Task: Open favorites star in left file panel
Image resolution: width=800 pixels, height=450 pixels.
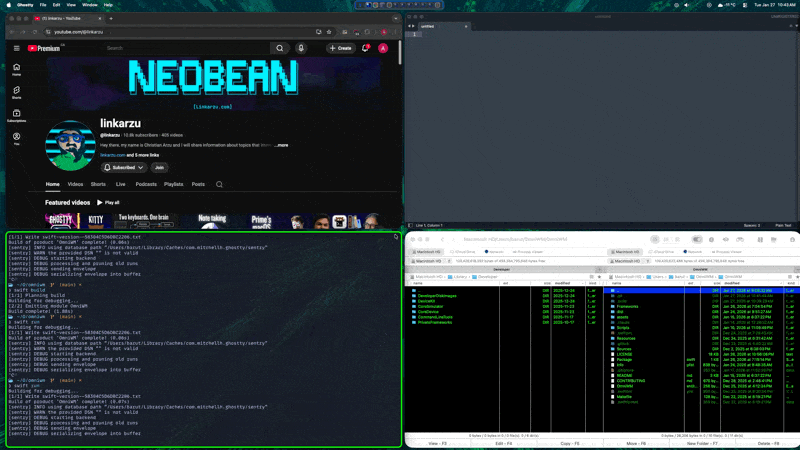Action: [599, 277]
